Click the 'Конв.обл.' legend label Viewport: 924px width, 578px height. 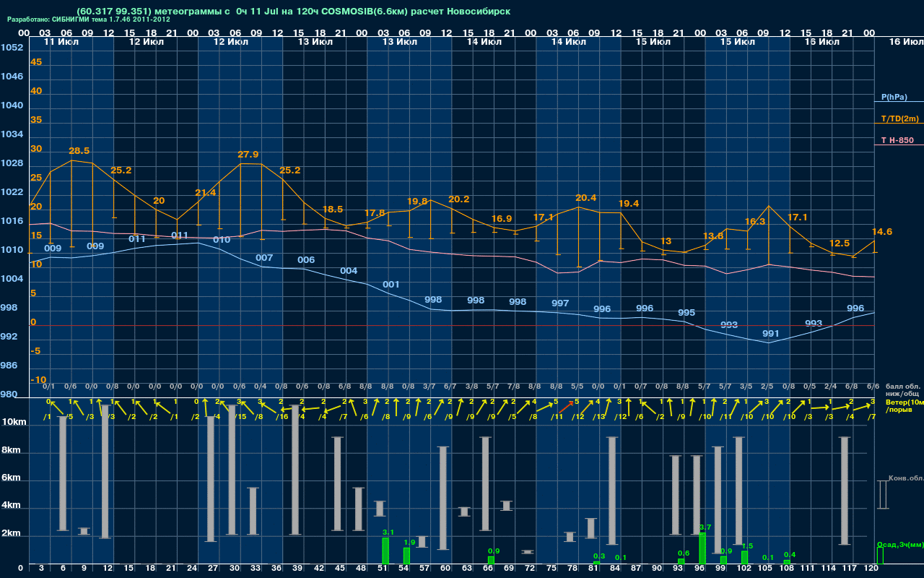tap(906, 478)
